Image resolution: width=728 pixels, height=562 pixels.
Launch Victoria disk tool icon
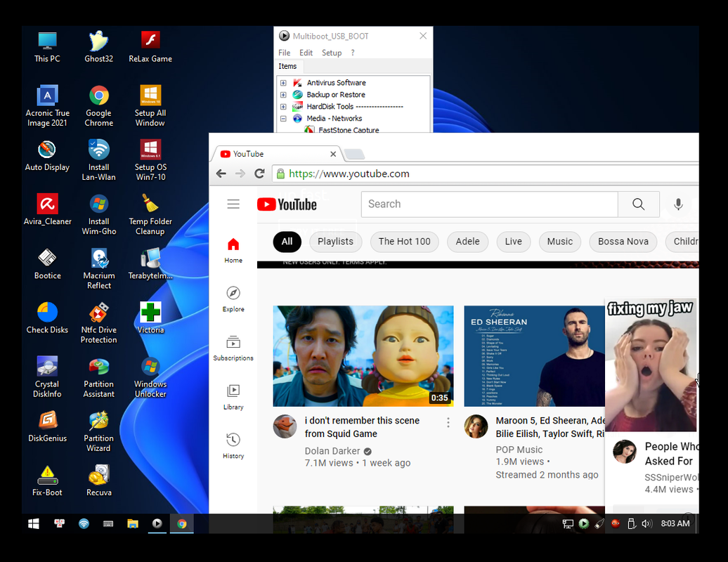[150, 318]
